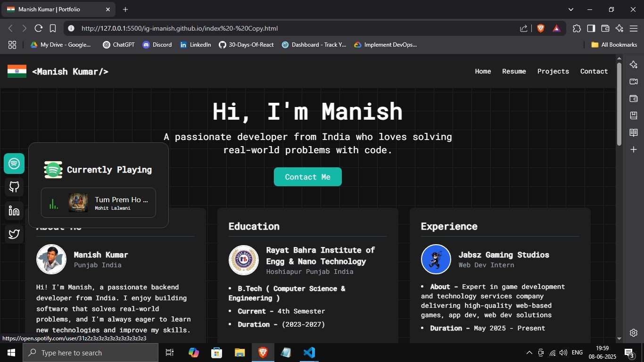Open the tab search dropdown arrow
644x362 pixels.
coord(571,9)
